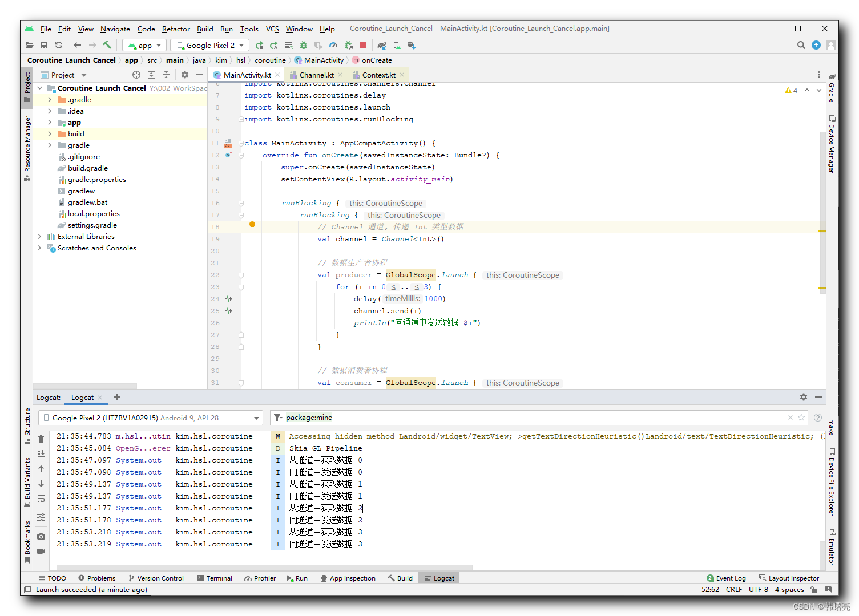Click the Debug bug icon
Screen dimensions: 859x616
pyautogui.click(x=304, y=45)
